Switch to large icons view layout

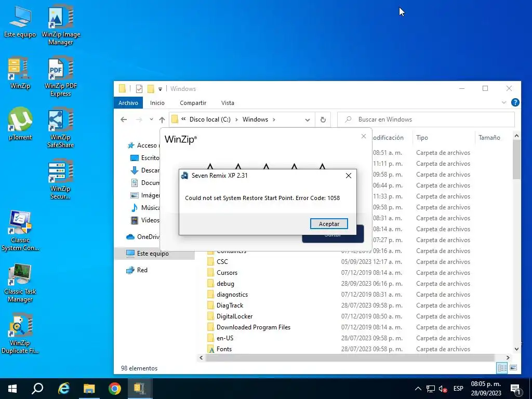pyautogui.click(x=513, y=368)
